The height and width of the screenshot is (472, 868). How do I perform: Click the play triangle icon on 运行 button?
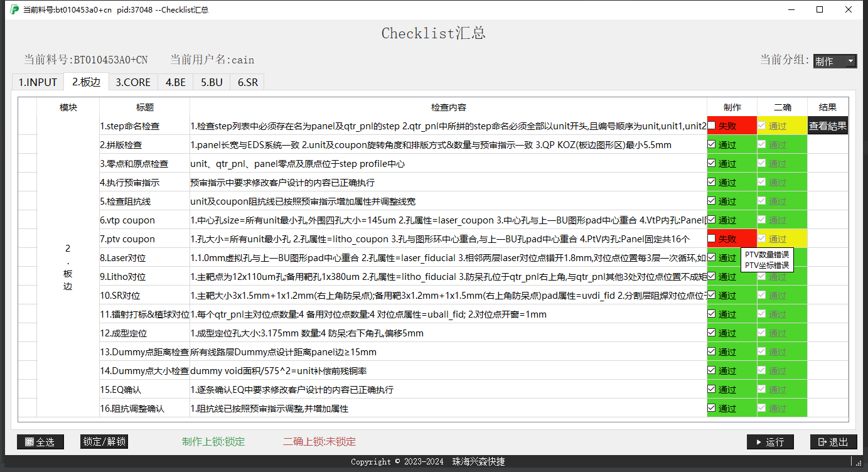coord(759,442)
